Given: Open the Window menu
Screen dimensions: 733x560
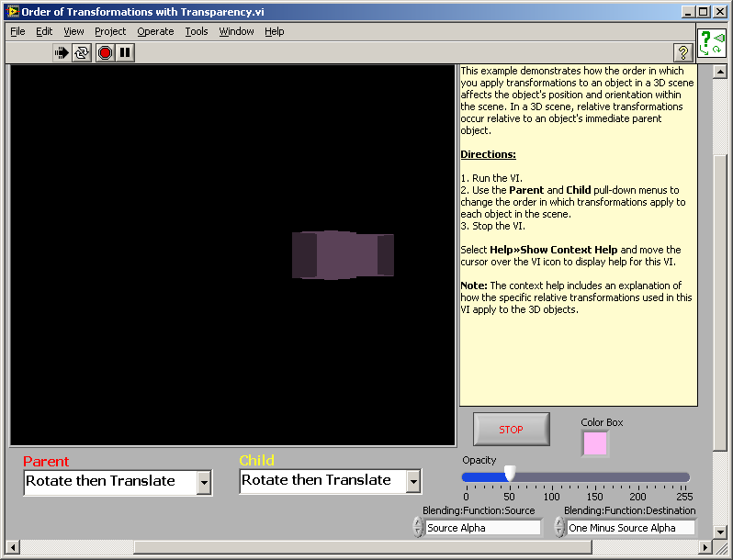Looking at the screenshot, I should click(237, 31).
